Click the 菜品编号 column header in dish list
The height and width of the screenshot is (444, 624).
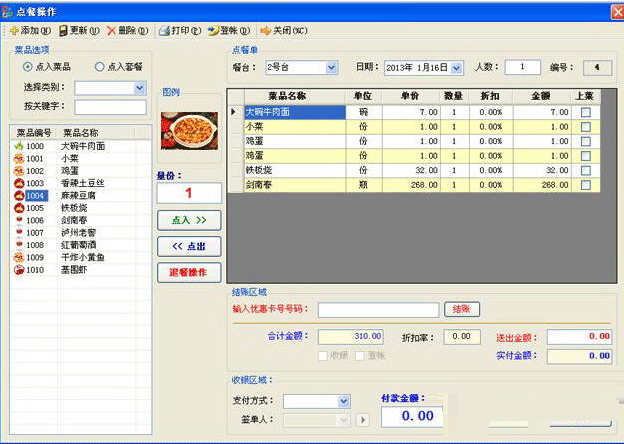(x=34, y=132)
